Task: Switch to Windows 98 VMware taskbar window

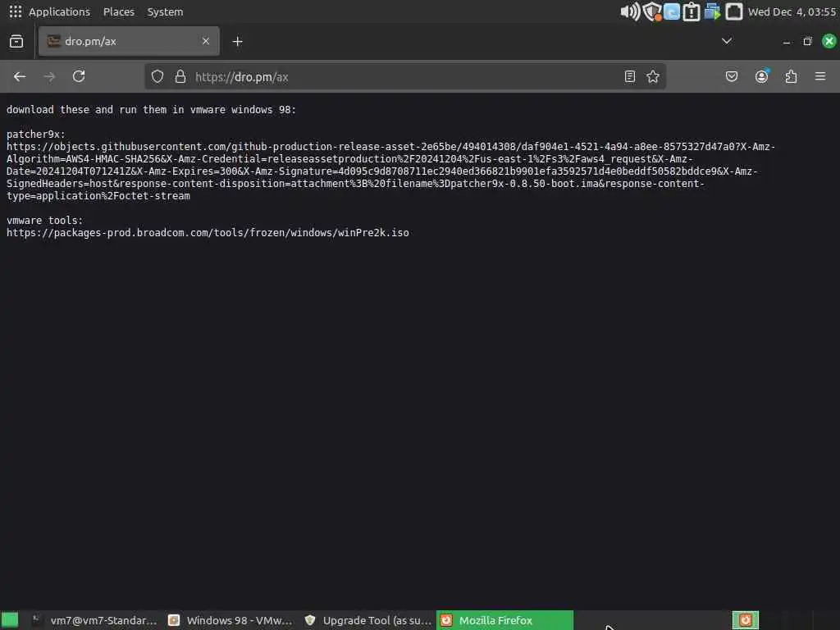Action: pyautogui.click(x=231, y=620)
